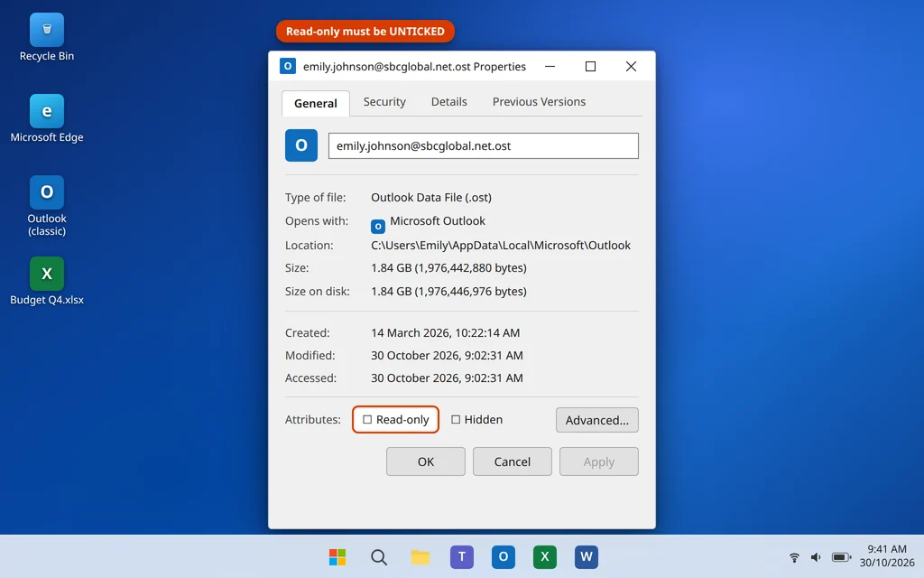This screenshot has width=924, height=578.
Task: Close the Properties dialog with X
Action: coord(631,66)
